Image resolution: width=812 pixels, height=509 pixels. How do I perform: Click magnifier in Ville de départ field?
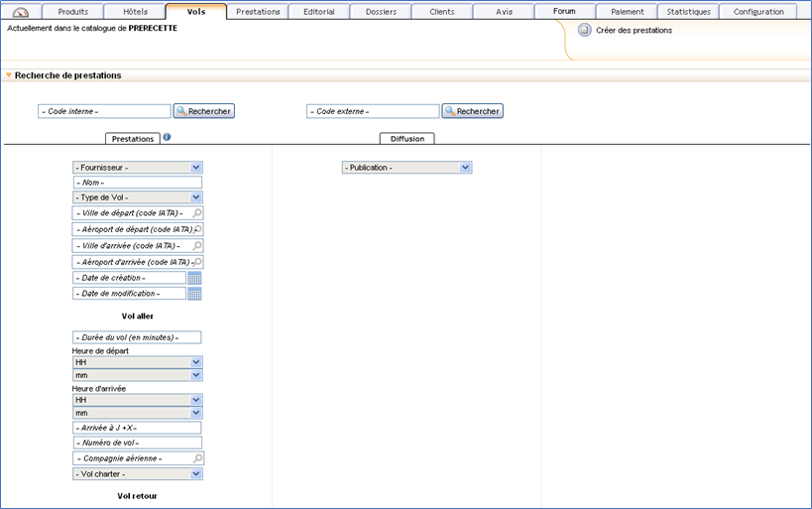click(x=197, y=213)
